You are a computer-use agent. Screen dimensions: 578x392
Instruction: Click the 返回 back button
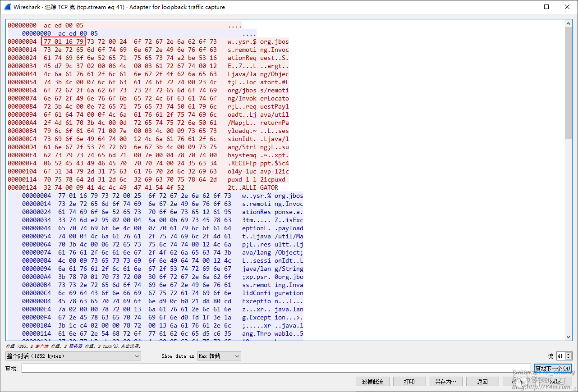coord(482,382)
